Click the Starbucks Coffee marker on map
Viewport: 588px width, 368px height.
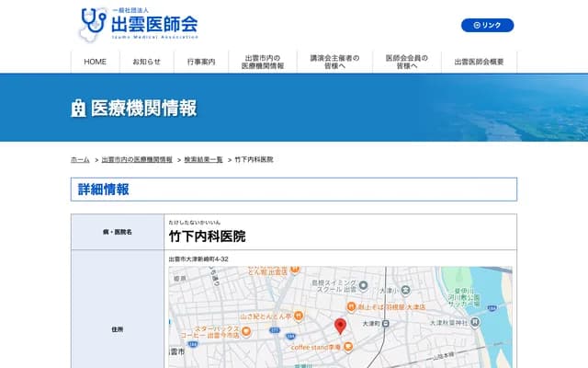click(247, 330)
